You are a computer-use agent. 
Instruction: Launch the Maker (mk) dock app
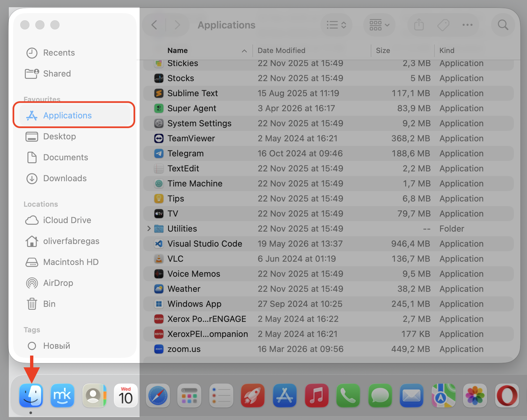[x=62, y=395]
